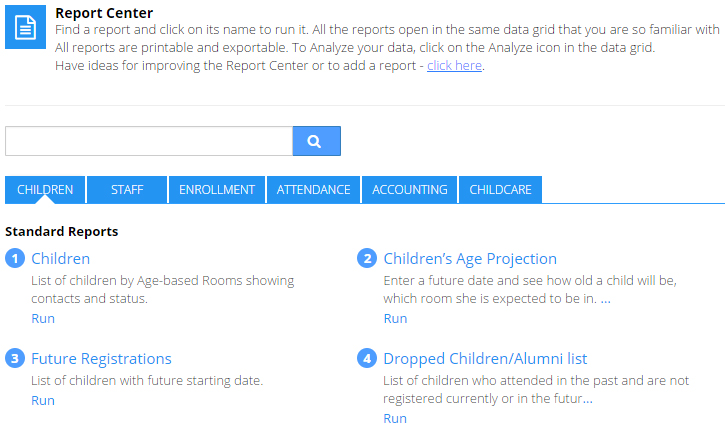Open the Future Registrations report title
The width and height of the screenshot is (725, 437).
101,359
